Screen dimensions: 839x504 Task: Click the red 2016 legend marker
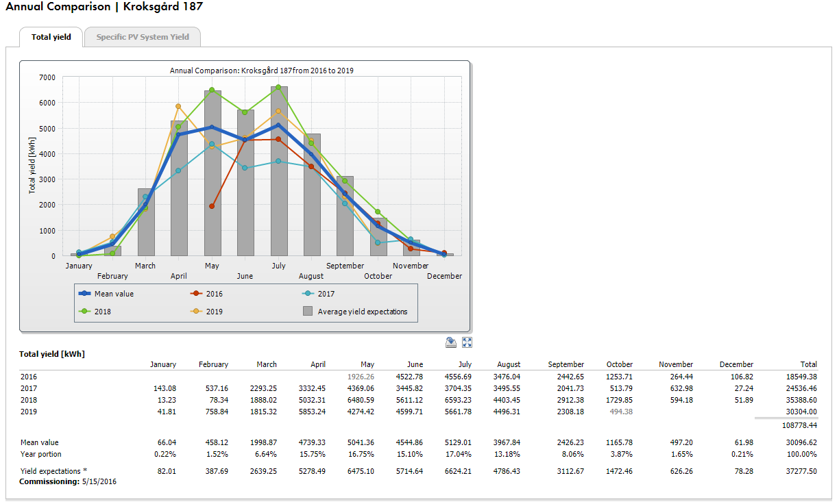(x=196, y=294)
